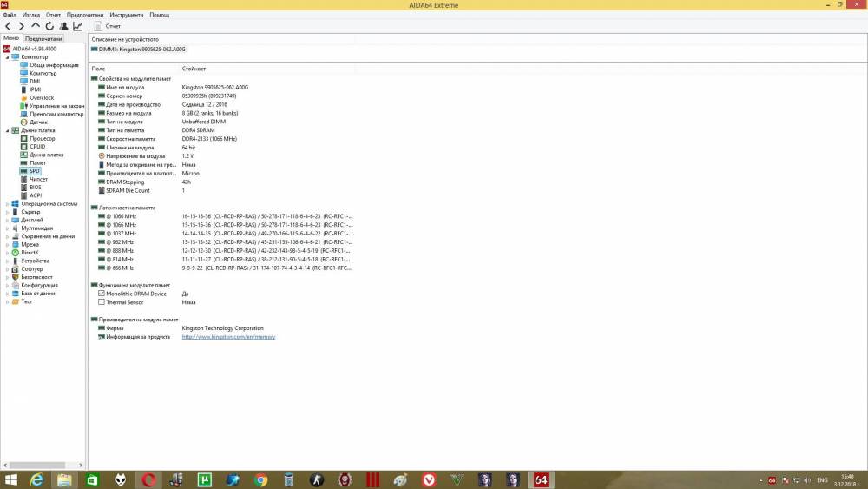
Task: Open the Изглед menu
Action: pos(31,15)
